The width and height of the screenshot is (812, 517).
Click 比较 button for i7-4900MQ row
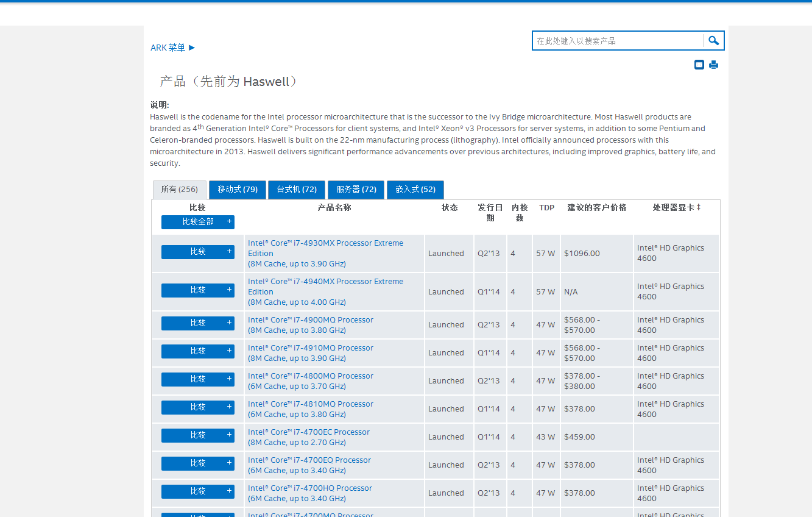click(x=198, y=323)
